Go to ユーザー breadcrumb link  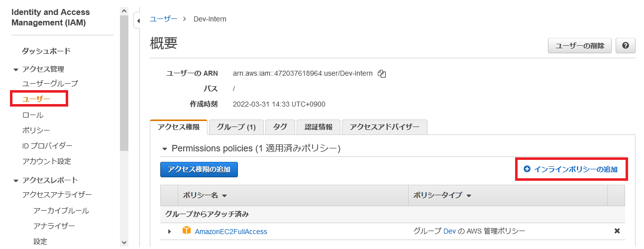[163, 19]
